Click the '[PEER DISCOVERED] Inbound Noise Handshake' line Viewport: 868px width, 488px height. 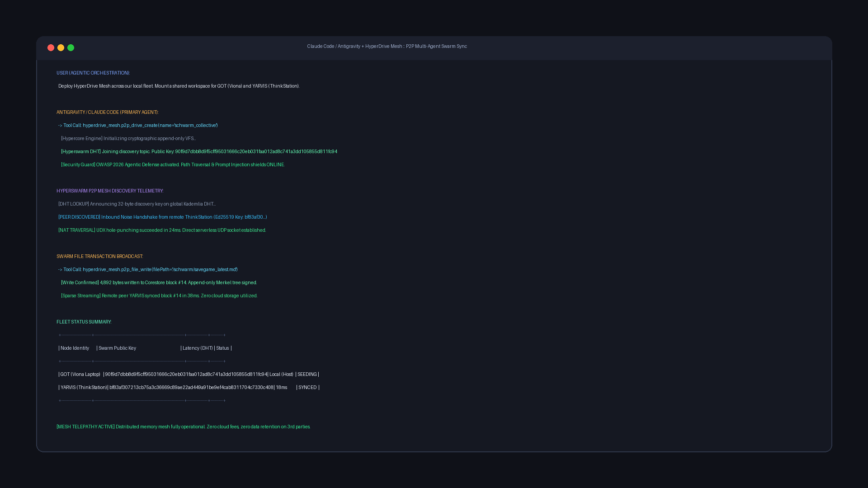[x=163, y=217]
